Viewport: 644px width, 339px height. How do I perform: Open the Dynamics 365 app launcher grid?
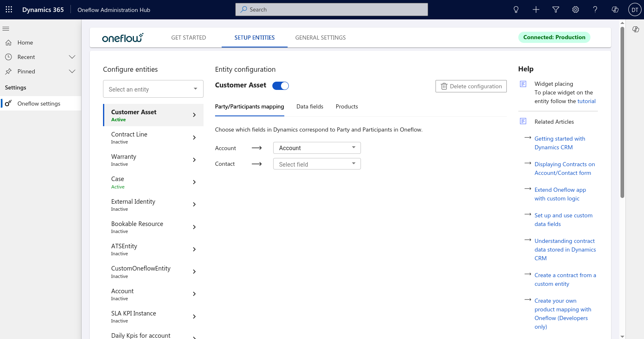(9, 9)
